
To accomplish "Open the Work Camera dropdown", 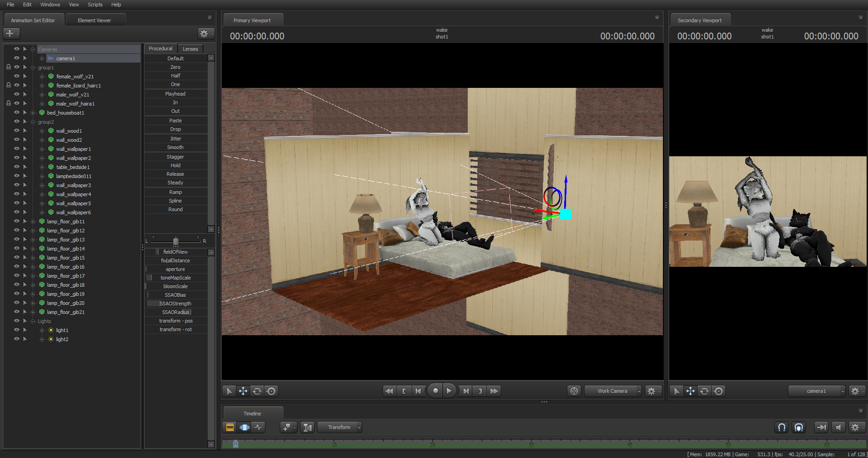I will pos(614,391).
